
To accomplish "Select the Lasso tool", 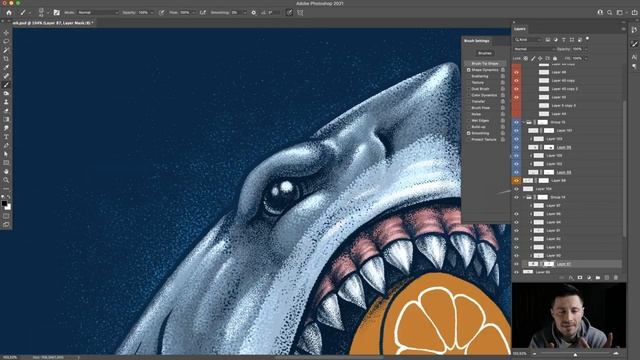I will coord(6,41).
